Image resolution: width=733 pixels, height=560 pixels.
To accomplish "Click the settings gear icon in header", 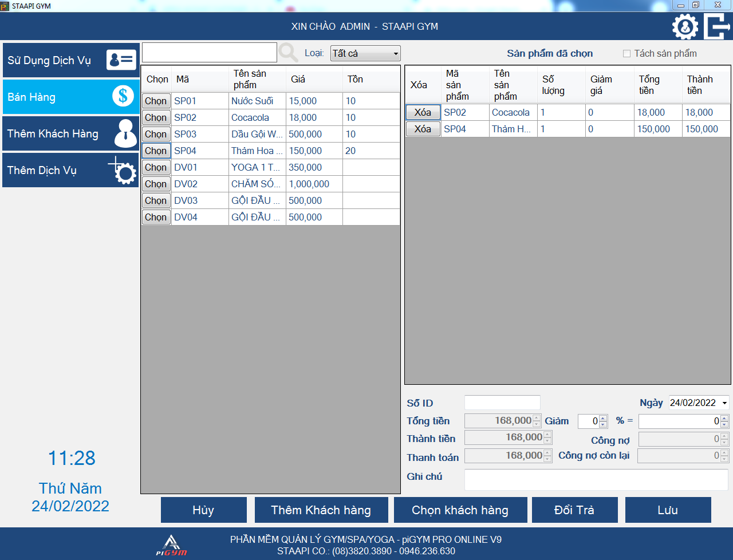I will point(685,27).
